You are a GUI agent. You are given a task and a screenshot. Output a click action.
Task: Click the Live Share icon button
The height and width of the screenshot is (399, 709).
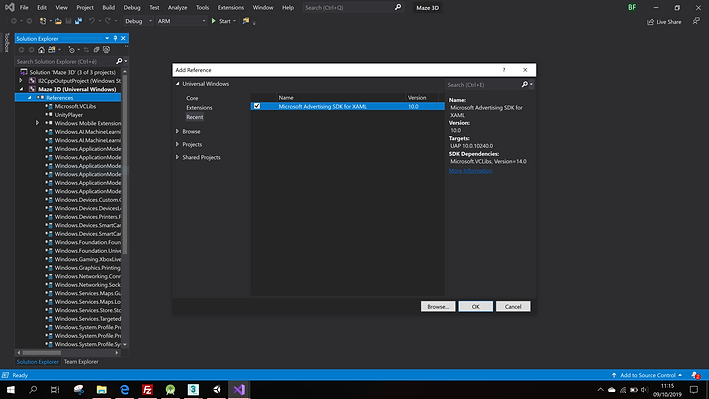point(664,22)
